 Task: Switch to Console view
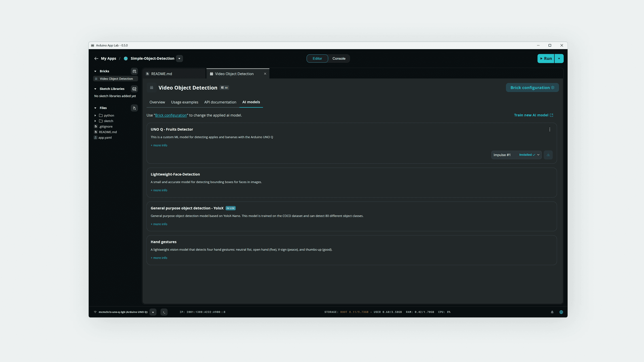click(x=339, y=59)
